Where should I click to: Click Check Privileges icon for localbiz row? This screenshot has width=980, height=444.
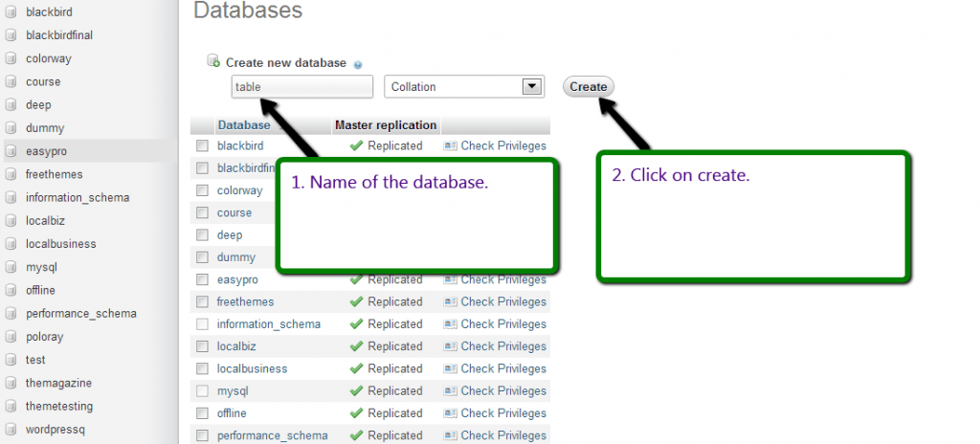coord(451,346)
